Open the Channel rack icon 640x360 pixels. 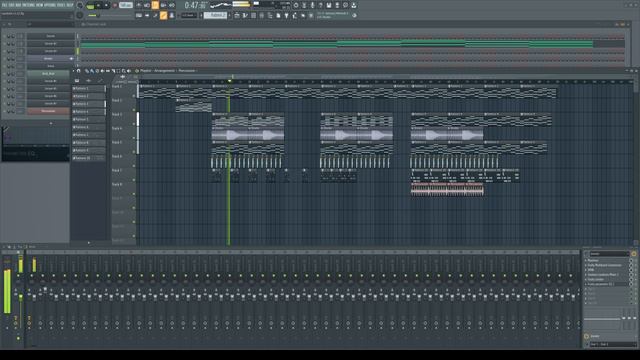tap(253, 16)
